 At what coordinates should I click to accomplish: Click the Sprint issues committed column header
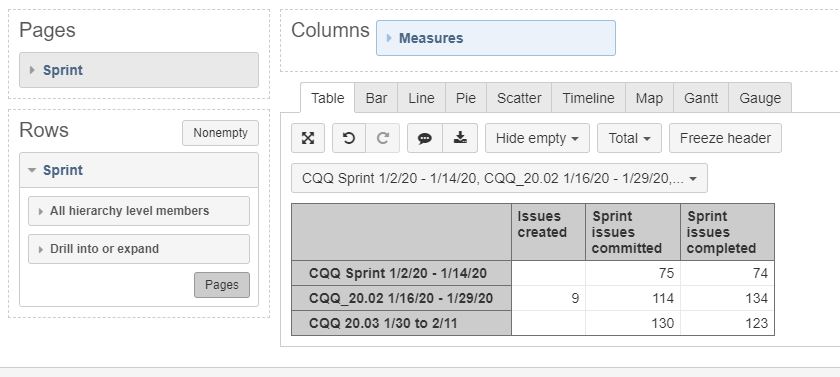point(633,232)
